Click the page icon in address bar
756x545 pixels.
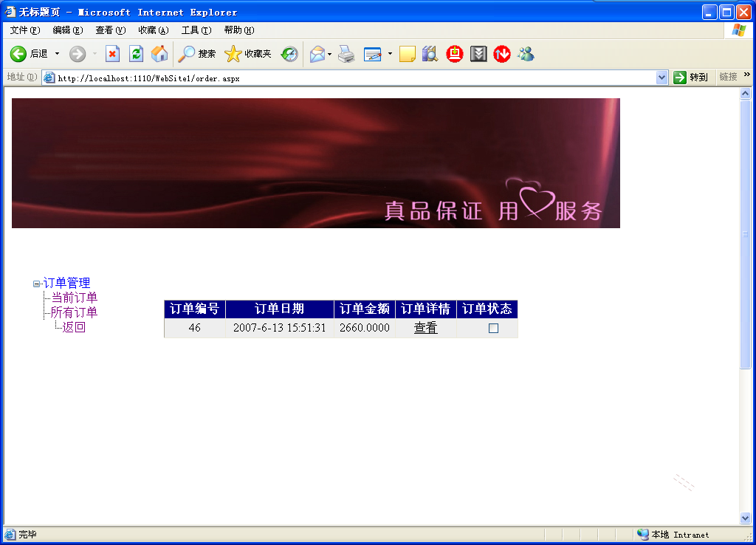(x=49, y=78)
